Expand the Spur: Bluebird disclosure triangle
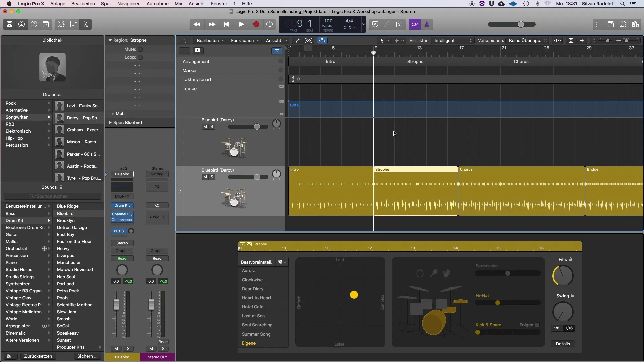 (110, 123)
